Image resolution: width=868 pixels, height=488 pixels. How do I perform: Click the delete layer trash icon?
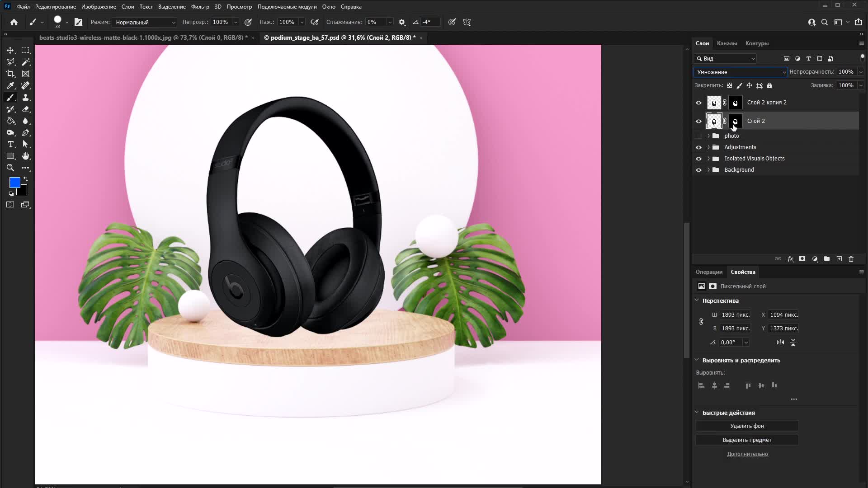pyautogui.click(x=851, y=259)
